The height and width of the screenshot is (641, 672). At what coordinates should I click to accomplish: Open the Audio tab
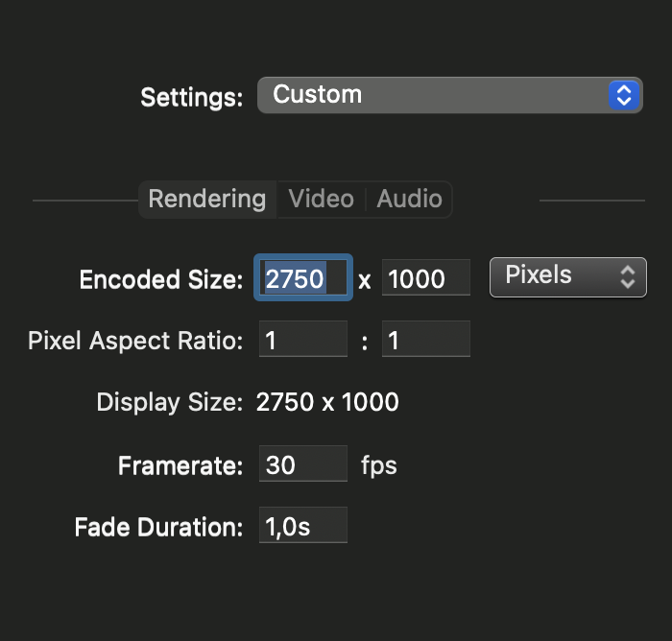tap(409, 200)
